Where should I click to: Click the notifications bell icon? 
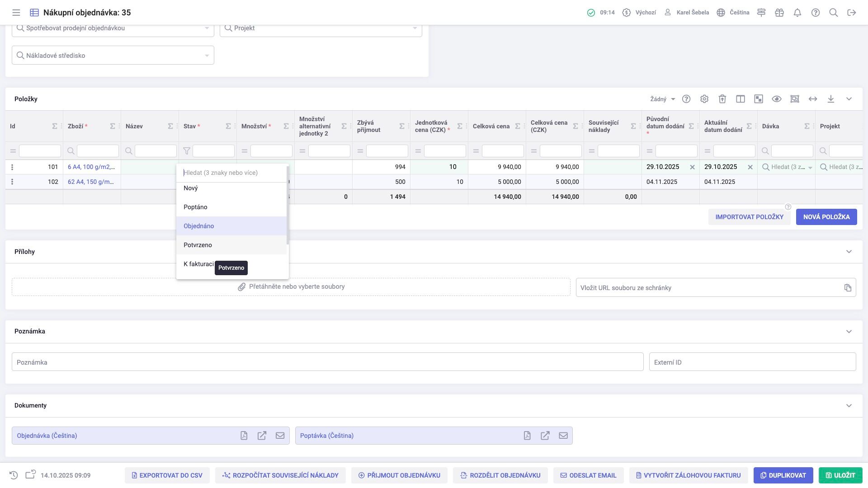[x=797, y=13]
